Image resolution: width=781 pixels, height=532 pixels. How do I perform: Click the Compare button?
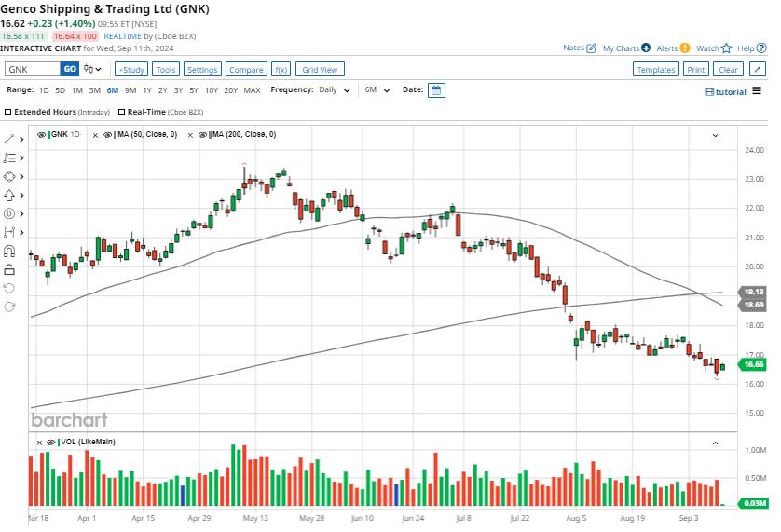coord(246,70)
